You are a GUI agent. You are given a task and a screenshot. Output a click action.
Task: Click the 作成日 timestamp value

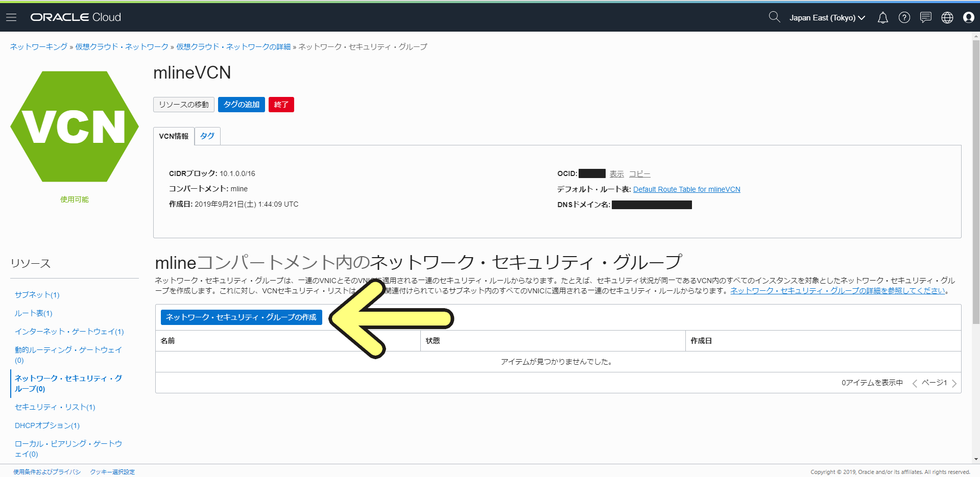coord(247,204)
